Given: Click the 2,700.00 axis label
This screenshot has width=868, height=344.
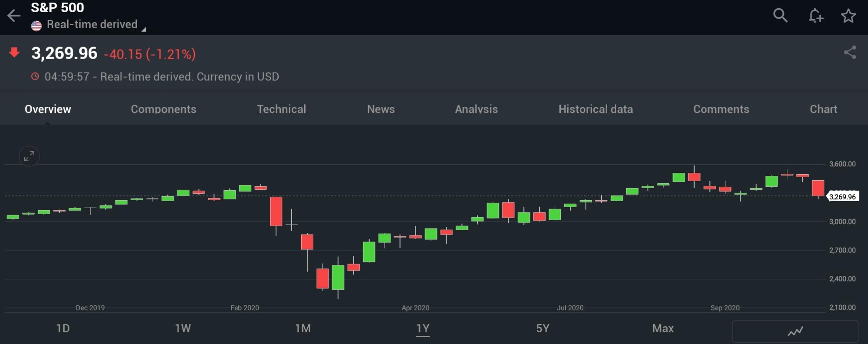Looking at the screenshot, I should click(842, 250).
